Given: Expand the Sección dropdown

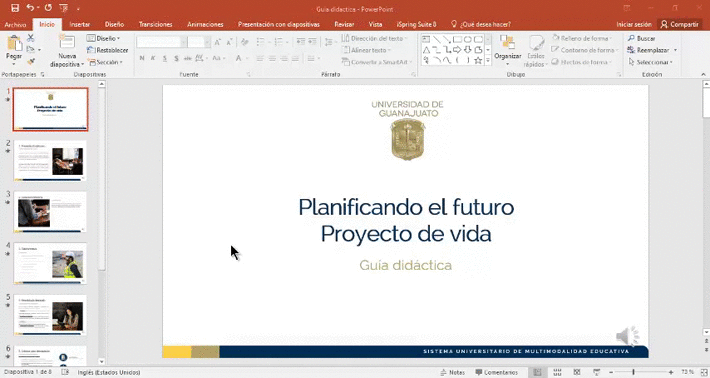Looking at the screenshot, I should (x=106, y=62).
